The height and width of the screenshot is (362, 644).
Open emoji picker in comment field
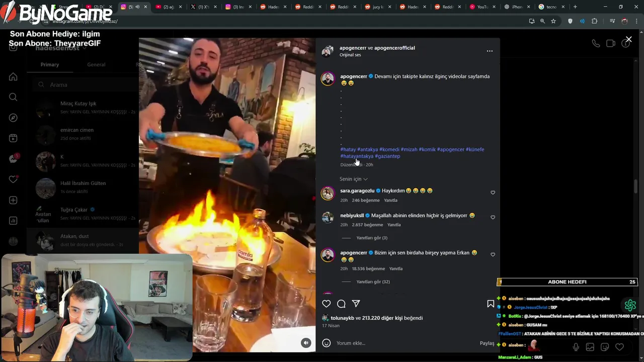tap(327, 343)
